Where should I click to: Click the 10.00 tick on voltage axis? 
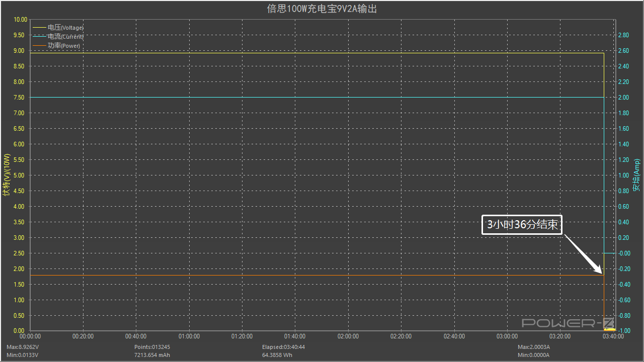[x=20, y=20]
